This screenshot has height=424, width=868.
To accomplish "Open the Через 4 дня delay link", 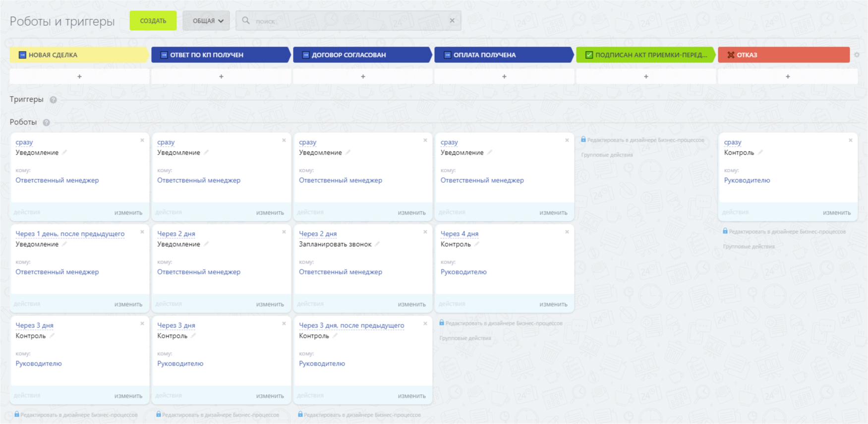I will coord(460,234).
